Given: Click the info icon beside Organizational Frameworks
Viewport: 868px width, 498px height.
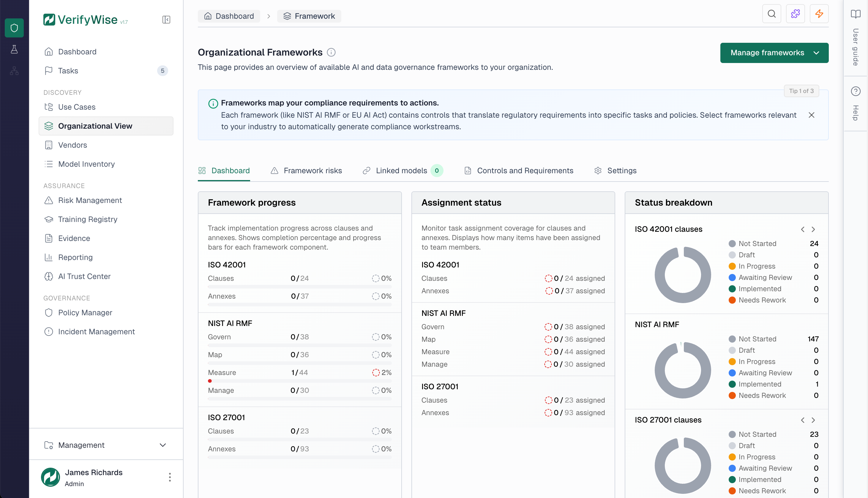Looking at the screenshot, I should [331, 52].
